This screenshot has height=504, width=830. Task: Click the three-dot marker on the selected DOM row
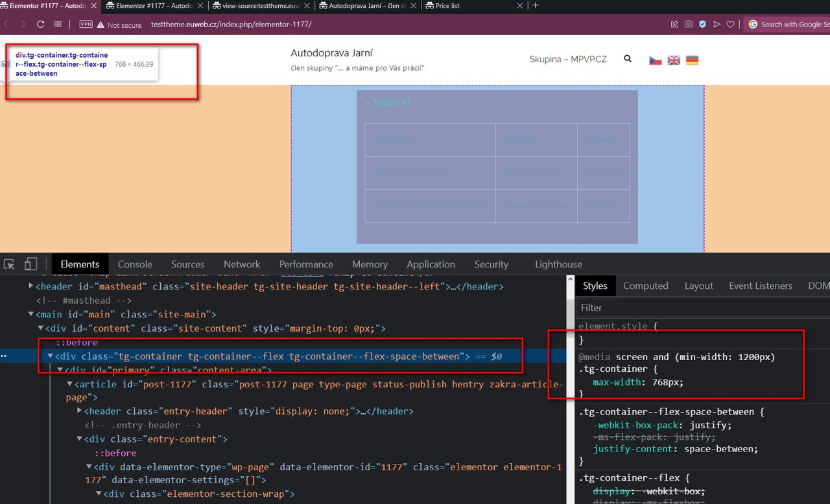pyautogui.click(x=4, y=356)
